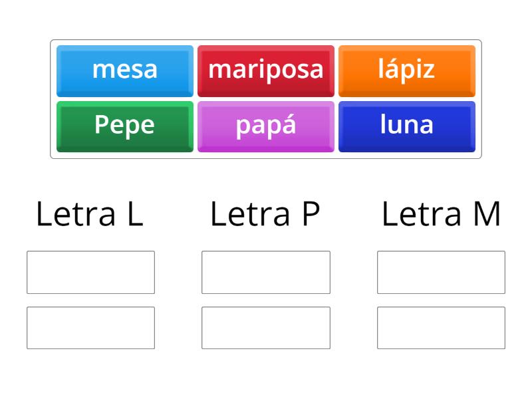Click the "Letra P" category heading
Screen dimensions: 532x399
click(265, 214)
